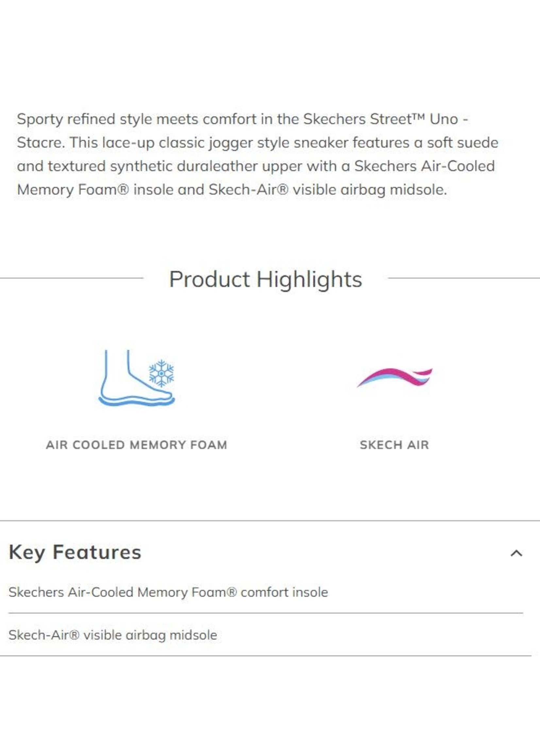Select the AIR COOLED MEMORY FOAM label
540x756 pixels.
[136, 445]
